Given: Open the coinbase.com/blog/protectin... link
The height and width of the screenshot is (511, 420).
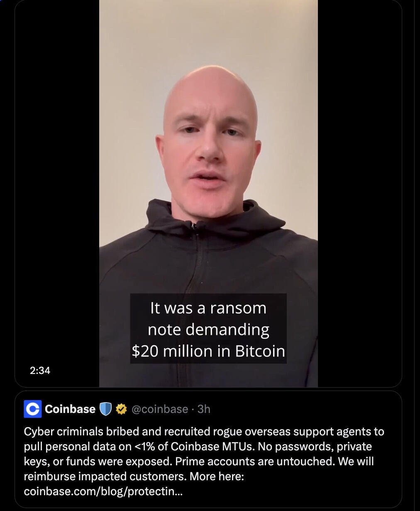Looking at the screenshot, I should click(x=103, y=491).
